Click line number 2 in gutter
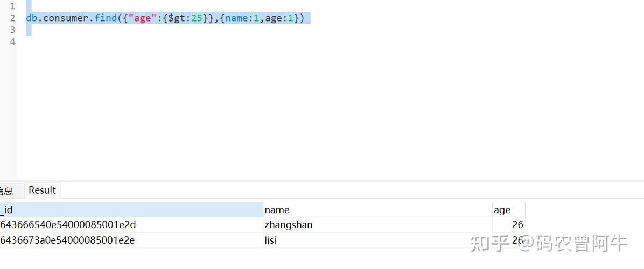 coord(12,18)
